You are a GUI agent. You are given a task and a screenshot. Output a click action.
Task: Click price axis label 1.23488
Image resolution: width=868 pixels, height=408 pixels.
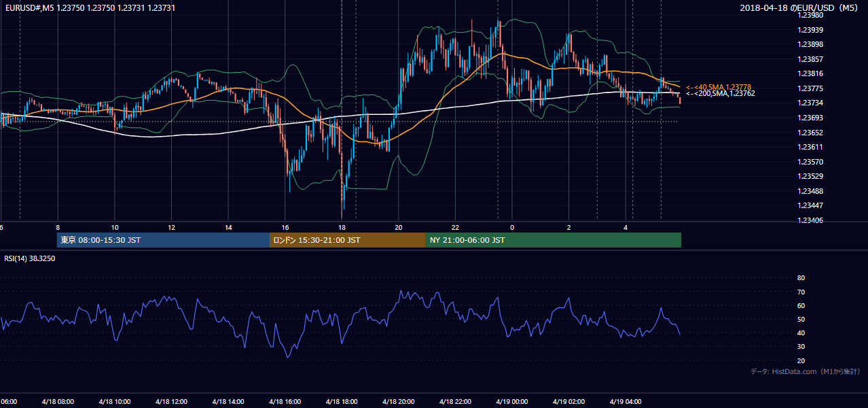point(810,191)
